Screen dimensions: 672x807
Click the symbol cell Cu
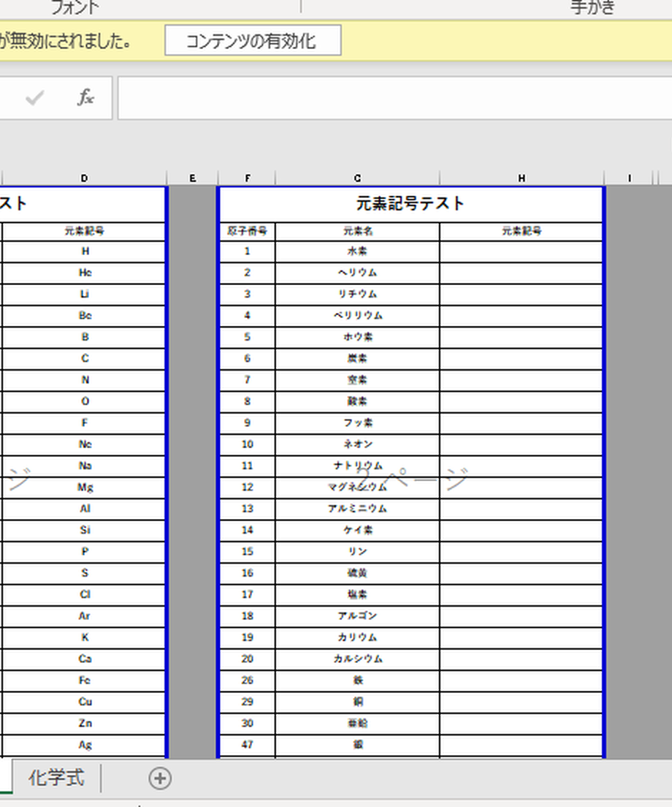click(x=84, y=702)
